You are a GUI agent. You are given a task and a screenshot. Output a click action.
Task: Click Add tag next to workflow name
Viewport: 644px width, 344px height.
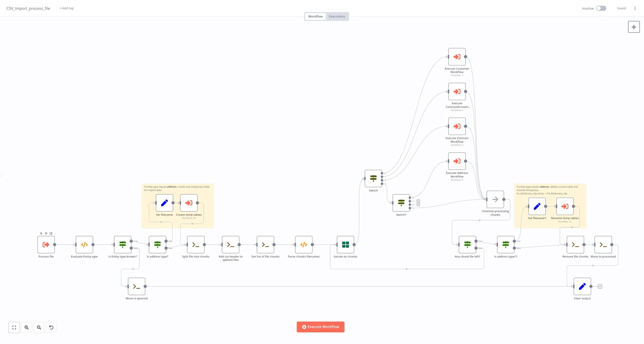tap(66, 8)
